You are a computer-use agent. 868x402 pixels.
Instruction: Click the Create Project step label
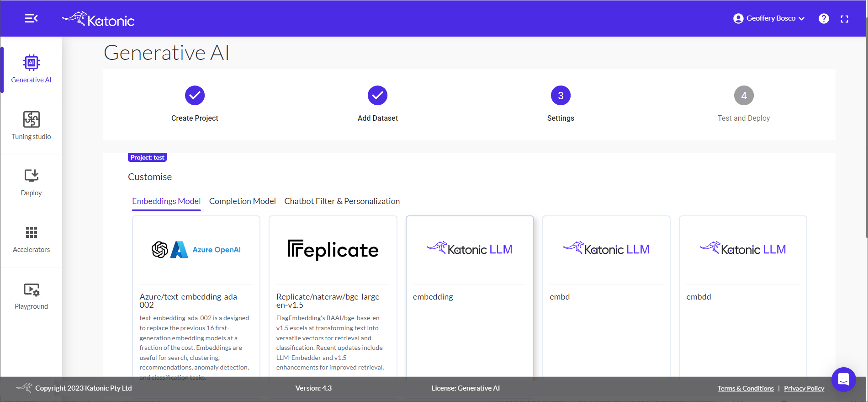click(195, 118)
